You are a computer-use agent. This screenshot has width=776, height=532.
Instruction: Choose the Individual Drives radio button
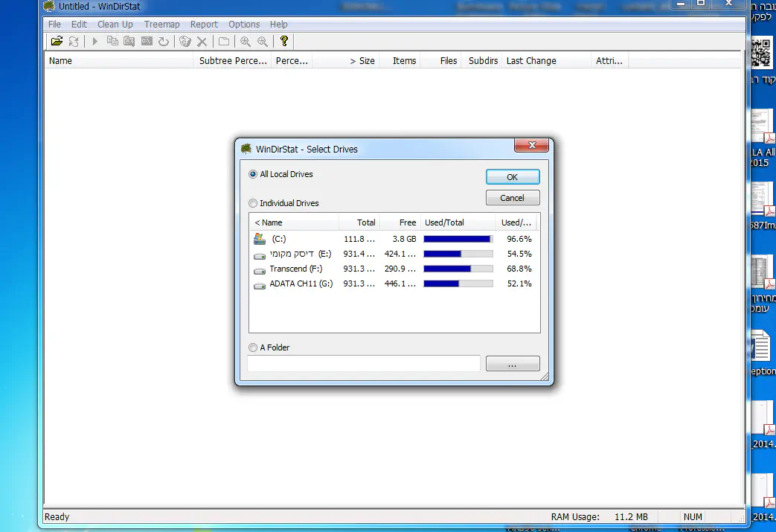pyautogui.click(x=253, y=203)
